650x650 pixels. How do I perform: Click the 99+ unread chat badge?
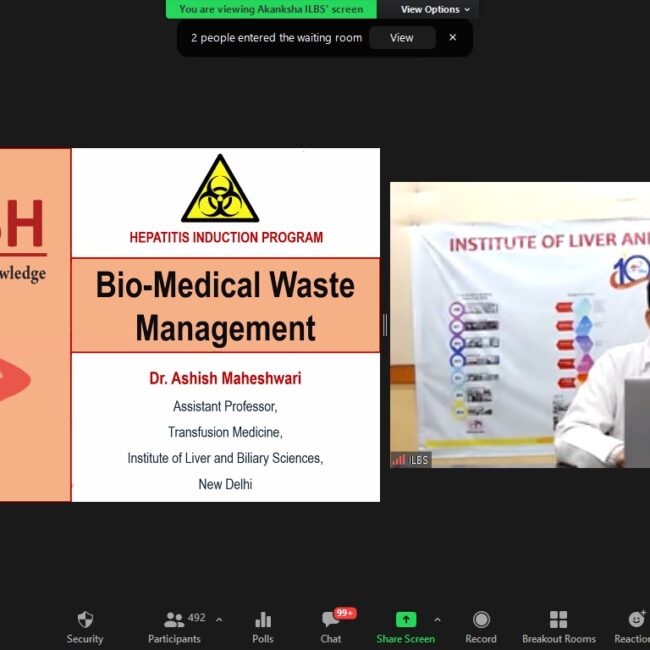345,613
